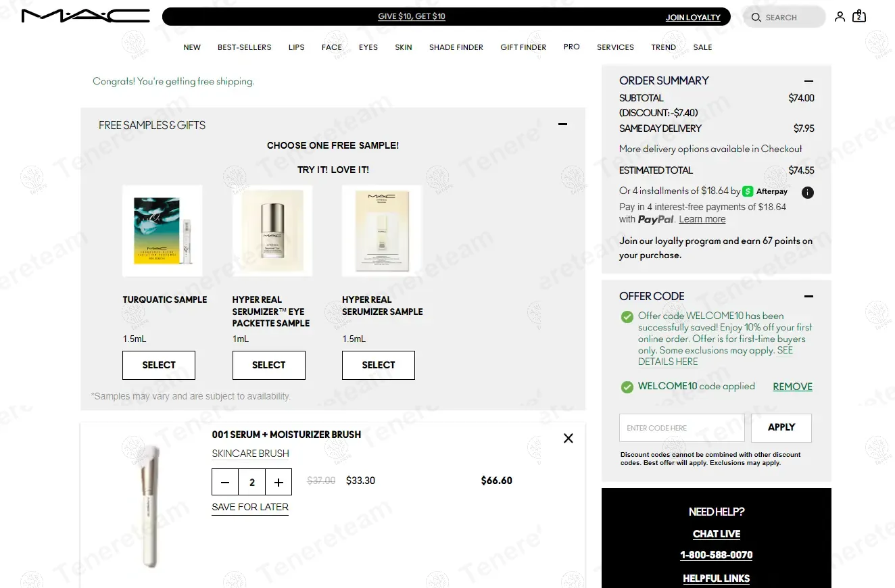Open the account profile icon
The image size is (895, 588).
tap(840, 16)
